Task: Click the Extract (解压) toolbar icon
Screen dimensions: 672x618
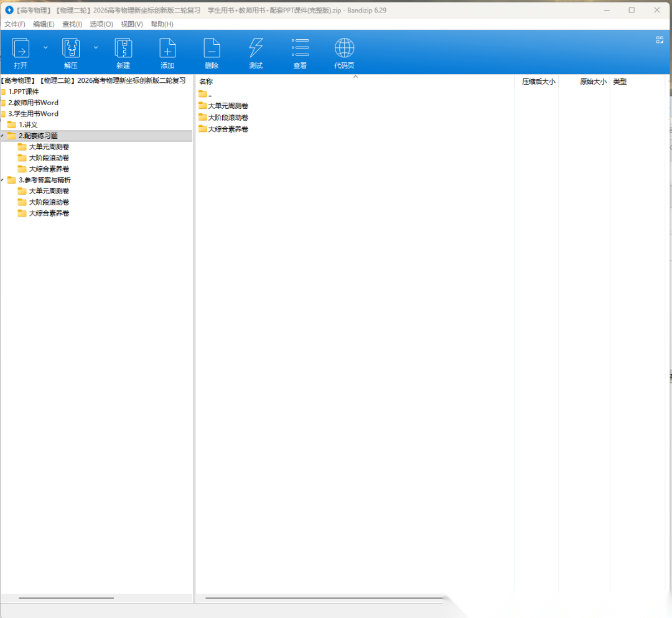Action: (71, 49)
